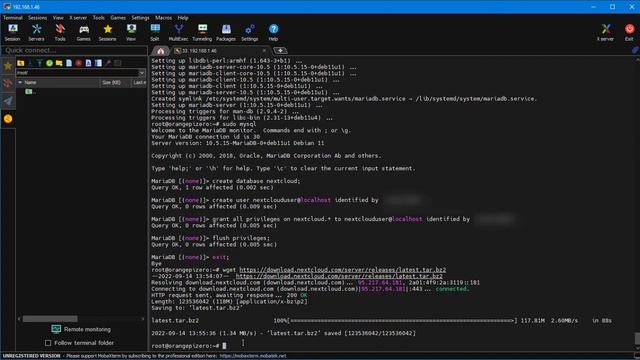Screen dimensions: 640x360
Task: Click the Exit toolbar icon
Action: pyautogui.click(x=629, y=32)
